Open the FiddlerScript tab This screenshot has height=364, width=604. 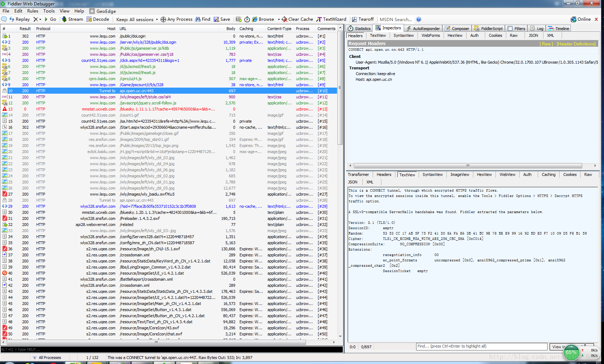(488, 29)
